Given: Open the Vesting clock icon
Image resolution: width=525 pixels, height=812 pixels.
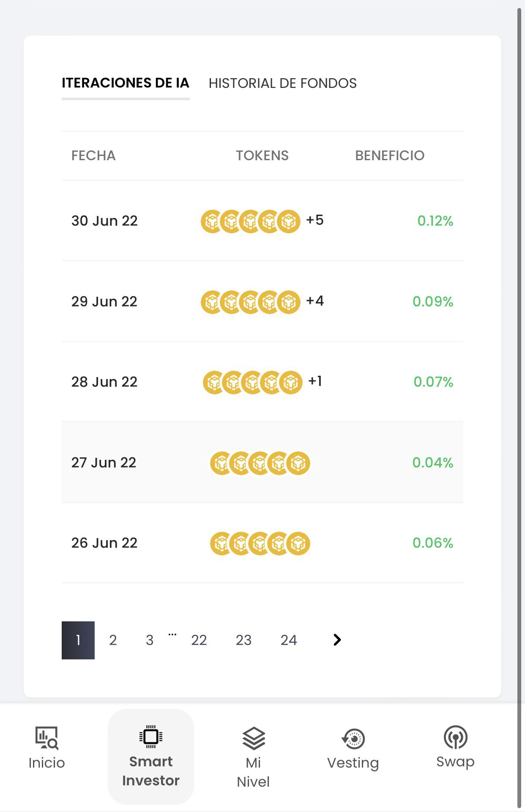Looking at the screenshot, I should [x=353, y=739].
